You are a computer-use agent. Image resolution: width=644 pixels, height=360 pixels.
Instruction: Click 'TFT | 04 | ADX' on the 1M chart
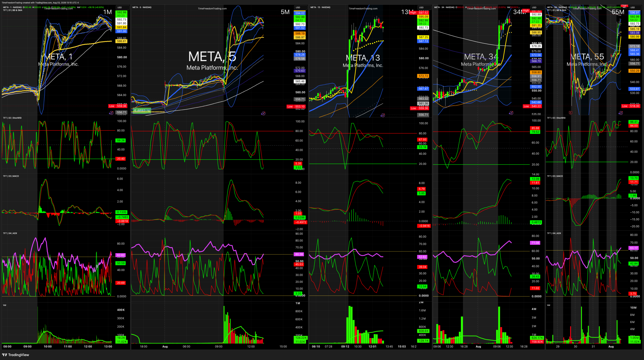coord(10,233)
